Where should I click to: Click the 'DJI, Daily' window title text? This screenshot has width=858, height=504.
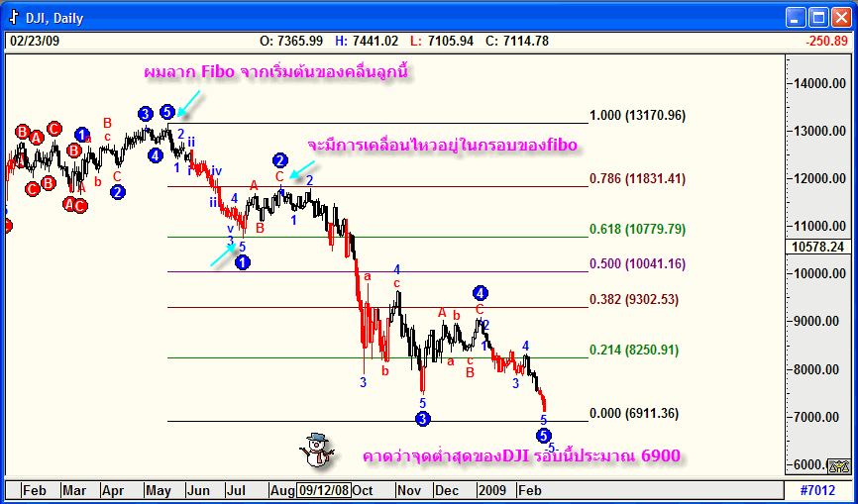(54, 18)
